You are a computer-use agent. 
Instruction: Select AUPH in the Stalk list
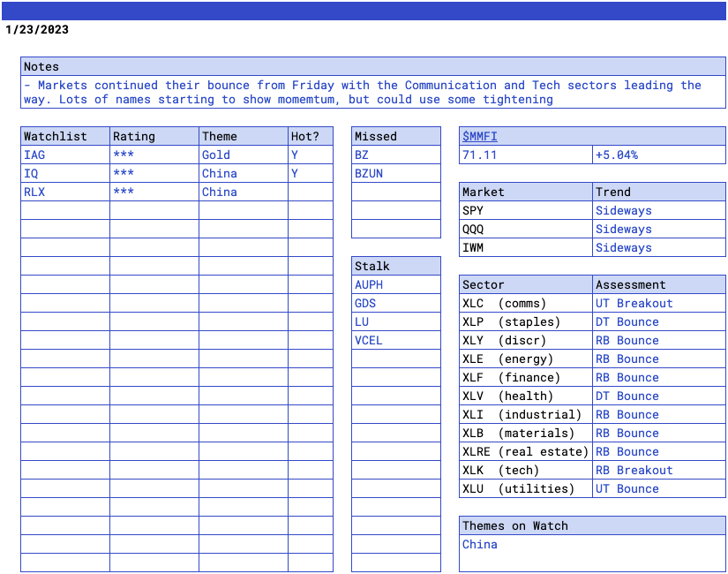(x=396, y=284)
